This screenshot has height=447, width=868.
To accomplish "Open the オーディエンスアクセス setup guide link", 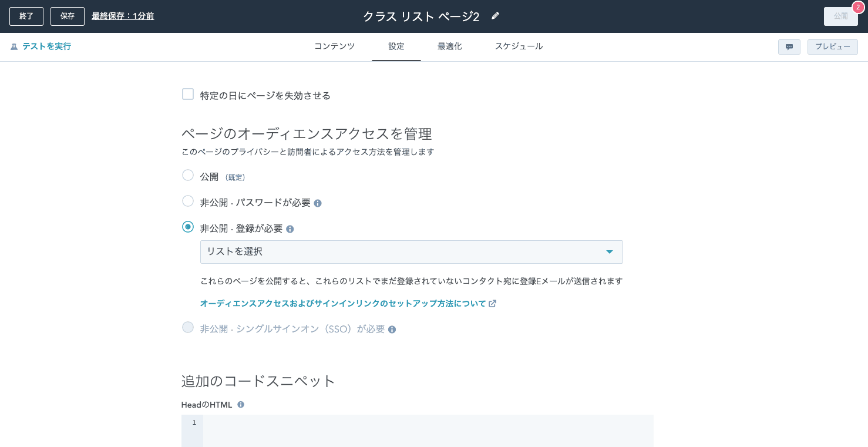I will tap(343, 304).
